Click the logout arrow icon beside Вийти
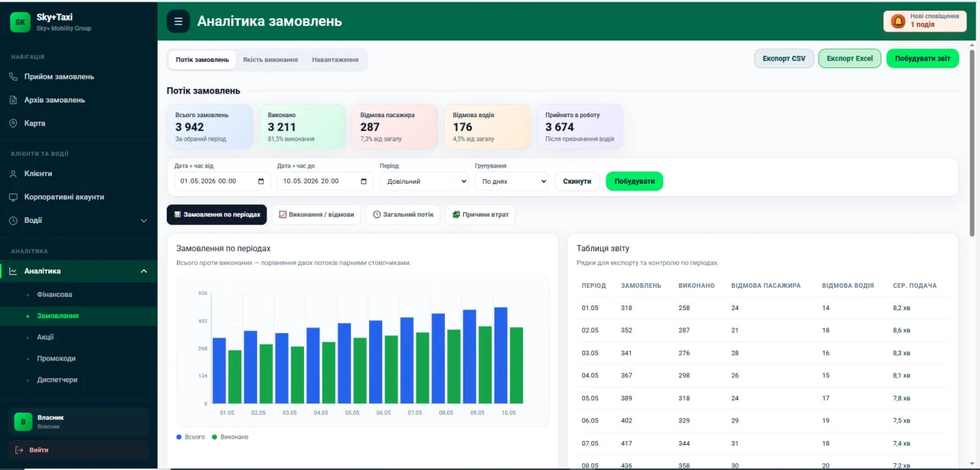The width and height of the screenshot is (980, 470). point(20,450)
